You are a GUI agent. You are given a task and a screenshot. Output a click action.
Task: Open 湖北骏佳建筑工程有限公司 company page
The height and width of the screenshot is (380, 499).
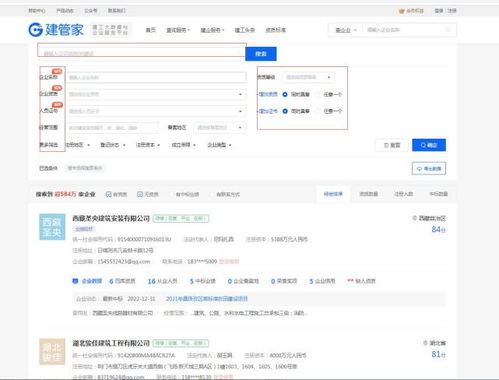coord(111,343)
